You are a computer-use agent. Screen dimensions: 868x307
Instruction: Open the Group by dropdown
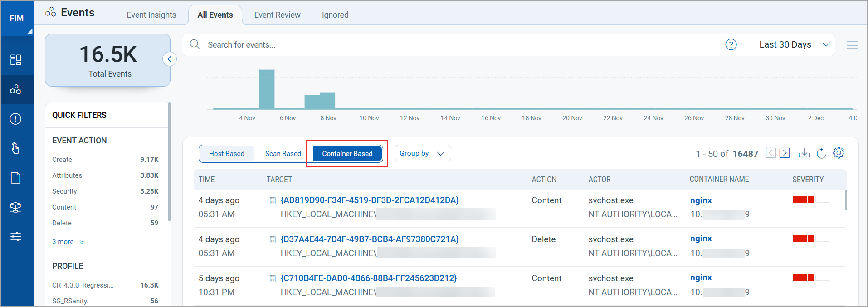tap(423, 153)
